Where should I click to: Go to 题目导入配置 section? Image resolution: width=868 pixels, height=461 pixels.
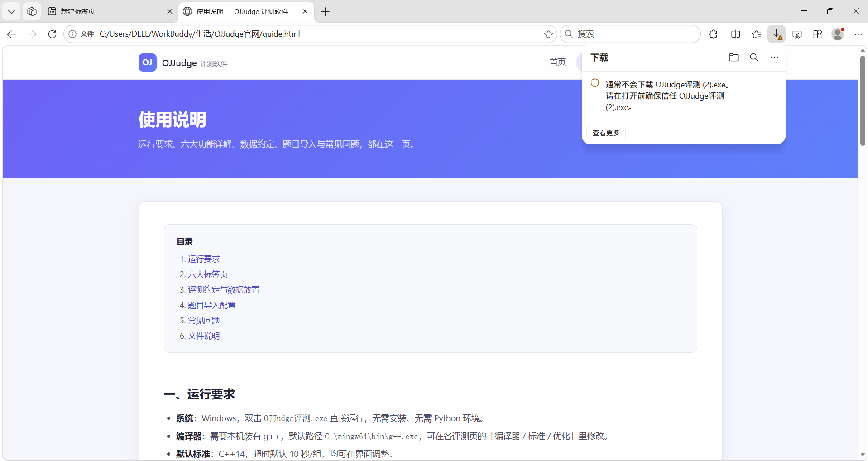click(212, 305)
